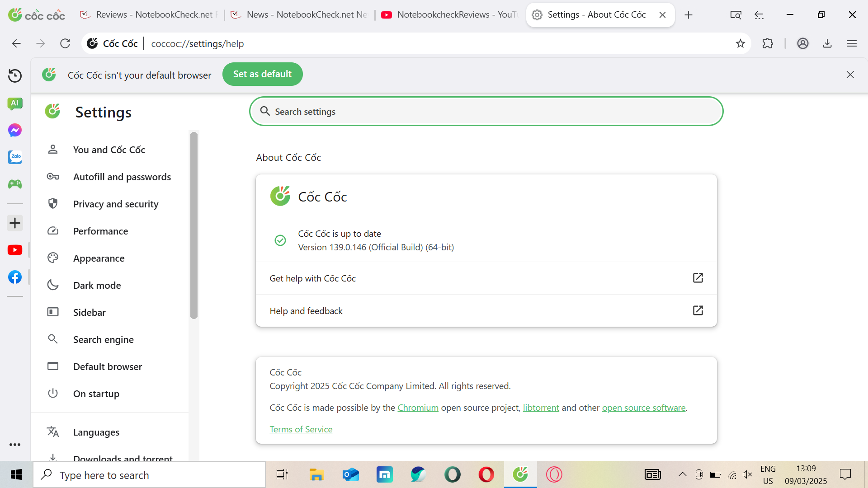This screenshot has height=488, width=868.
Task: Go back to the previous page
Action: pyautogui.click(x=16, y=43)
